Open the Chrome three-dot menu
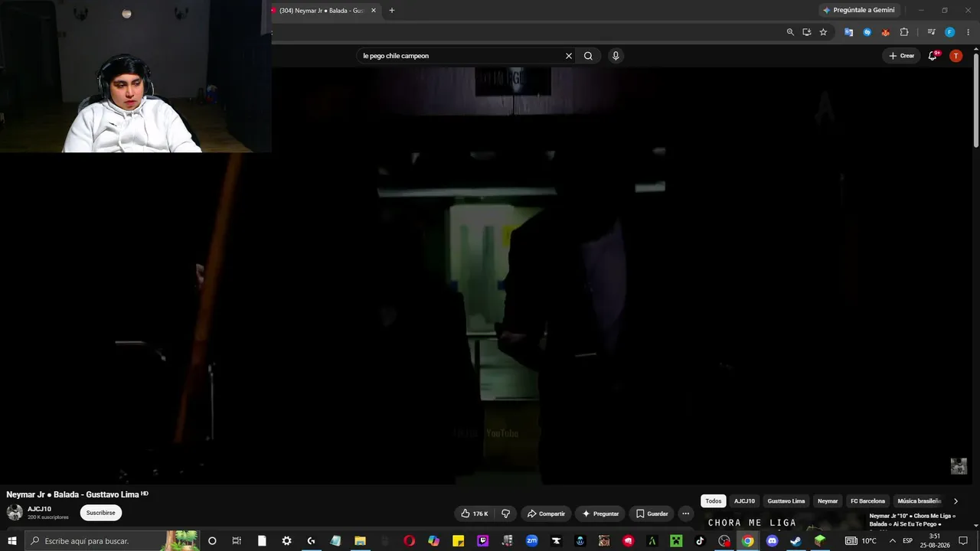Screen dimensions: 980x551 968,32
